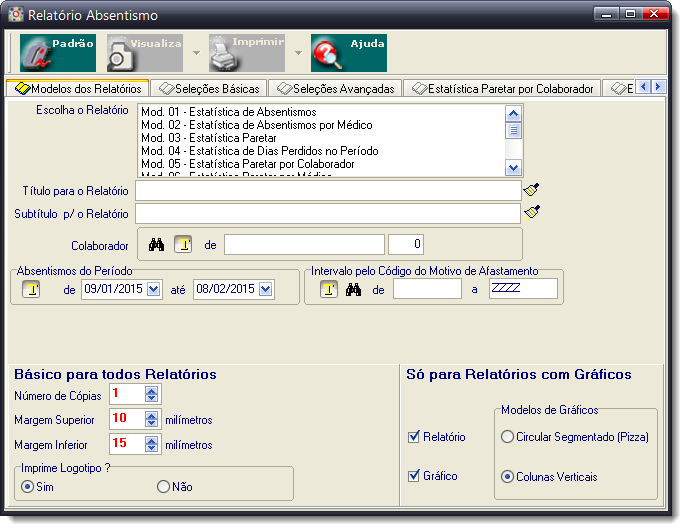Click the application icon in title bar
Viewport: 687px width, 531px height.
pyautogui.click(x=16, y=14)
